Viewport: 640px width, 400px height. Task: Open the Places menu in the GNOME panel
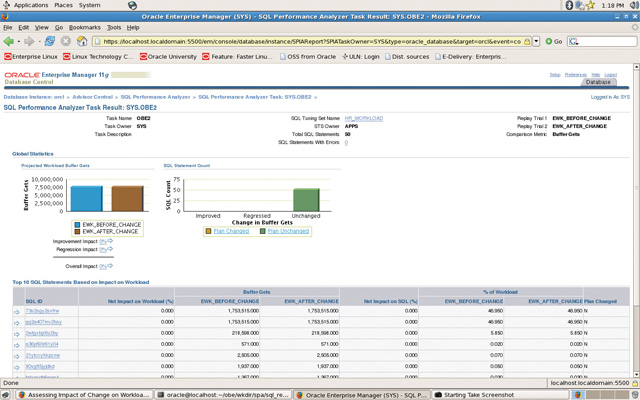[x=65, y=5]
